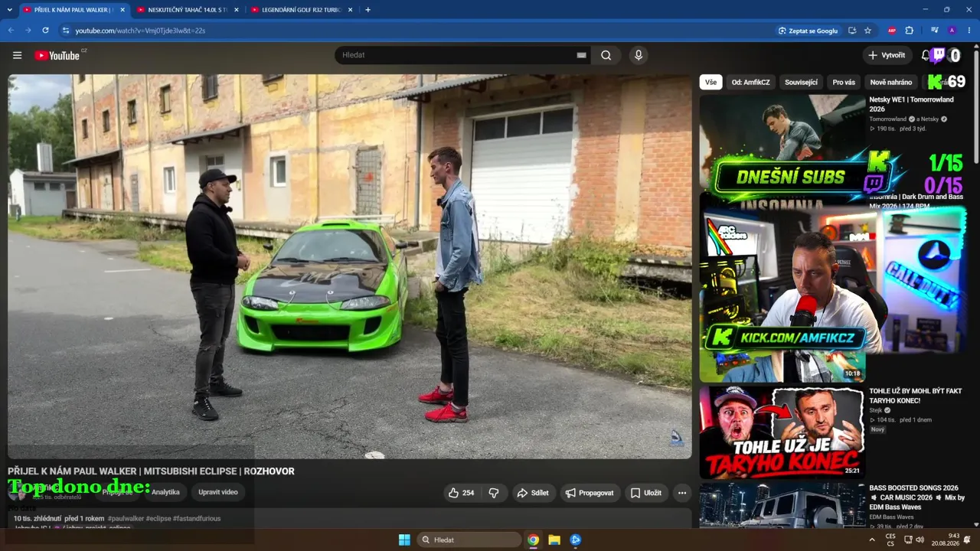980x551 pixels.
Task: Open the volume tray icon
Action: pyautogui.click(x=920, y=540)
